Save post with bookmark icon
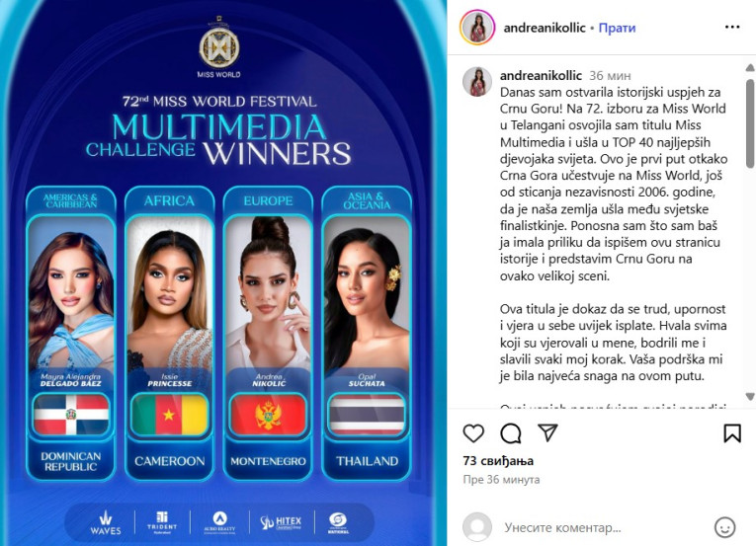Viewport: 756px width, 546px height. click(732, 432)
